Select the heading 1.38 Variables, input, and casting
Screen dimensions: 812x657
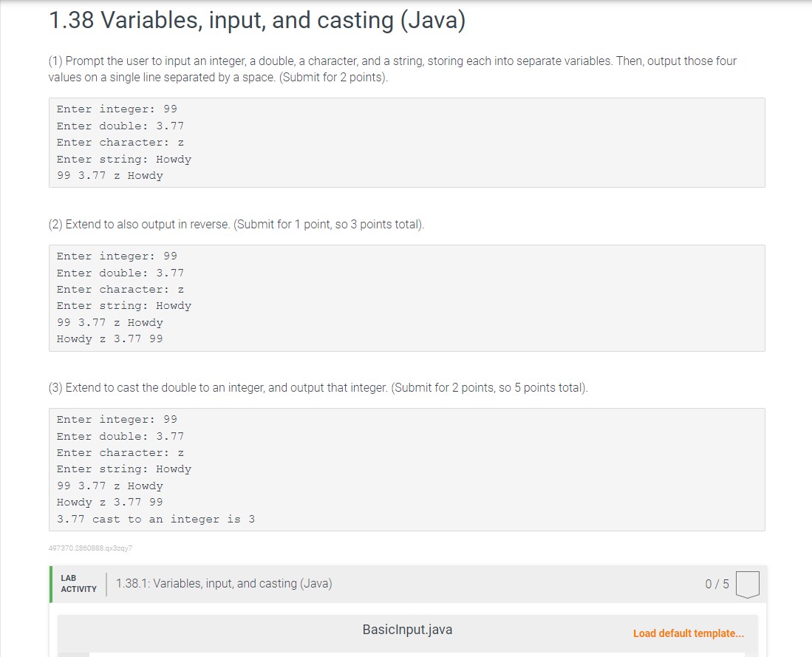[257, 20]
